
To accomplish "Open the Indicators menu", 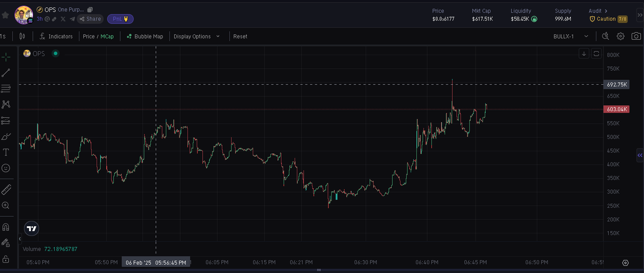I will pos(56,36).
